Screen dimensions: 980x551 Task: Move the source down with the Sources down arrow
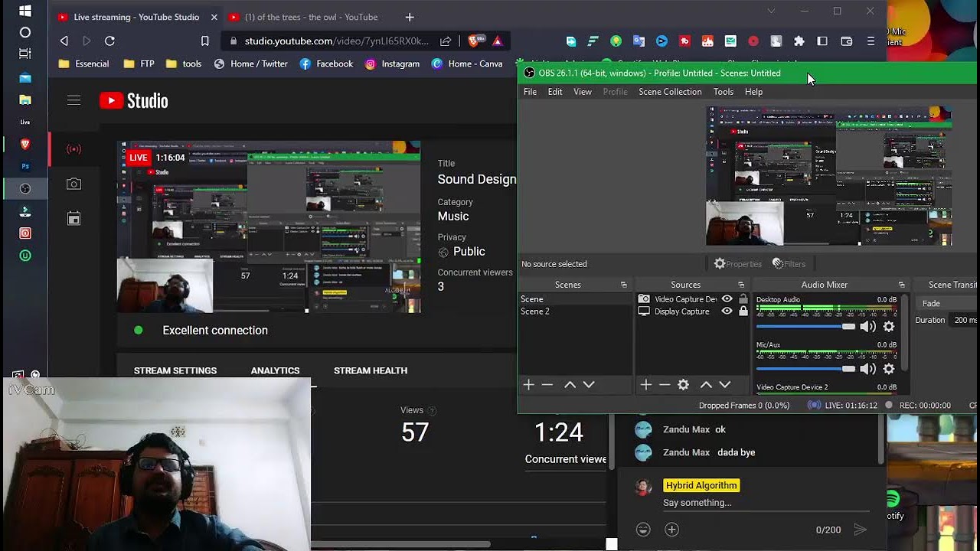[x=724, y=385]
